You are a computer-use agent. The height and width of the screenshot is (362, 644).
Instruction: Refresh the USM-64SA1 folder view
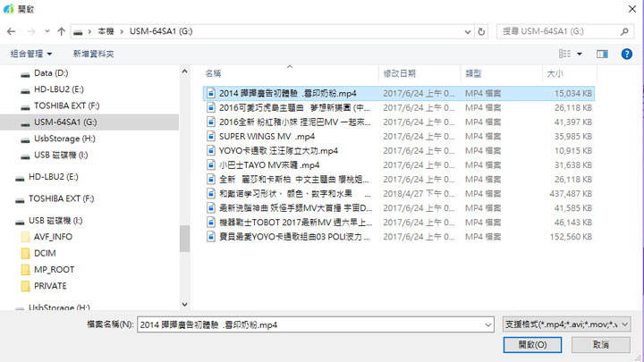click(x=481, y=31)
